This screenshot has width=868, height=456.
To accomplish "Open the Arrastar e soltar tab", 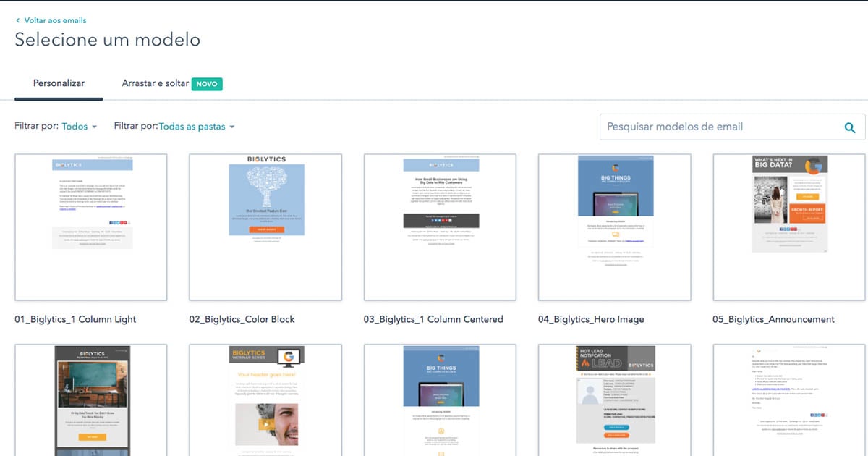I will pyautogui.click(x=155, y=84).
